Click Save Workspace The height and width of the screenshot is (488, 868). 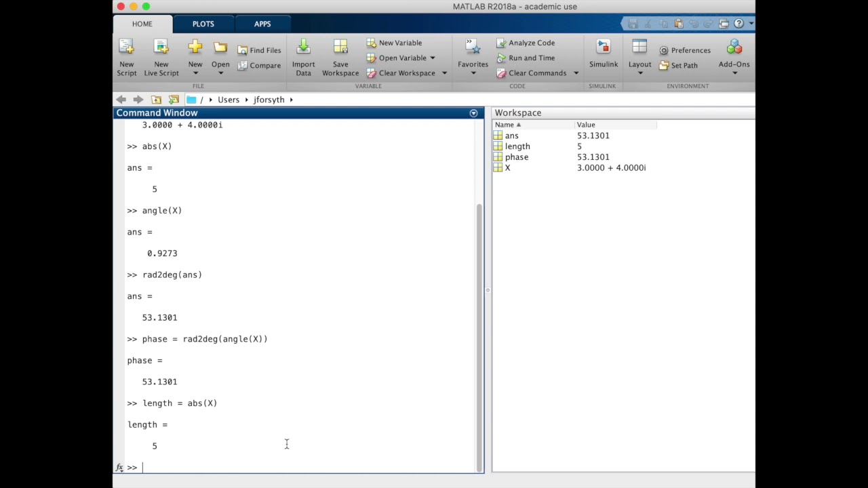(340, 58)
